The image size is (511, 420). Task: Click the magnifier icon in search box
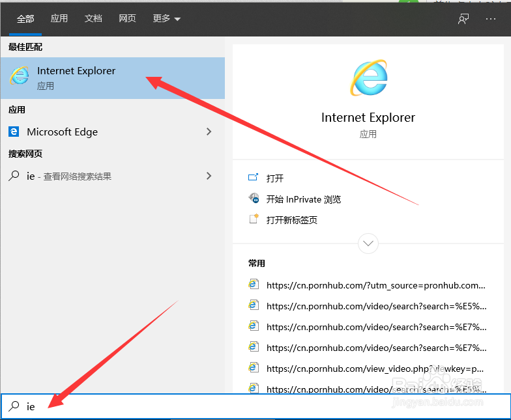pos(14,406)
